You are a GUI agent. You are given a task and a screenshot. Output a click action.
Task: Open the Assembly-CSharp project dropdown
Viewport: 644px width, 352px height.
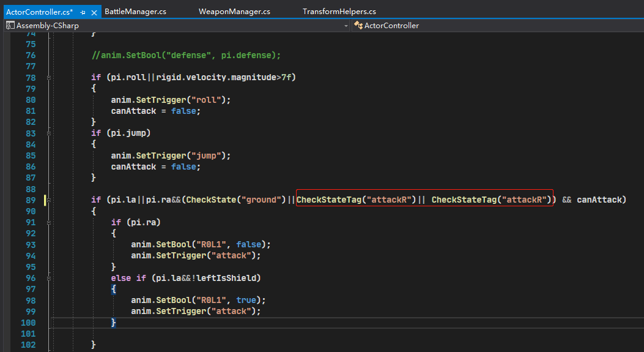coord(346,26)
